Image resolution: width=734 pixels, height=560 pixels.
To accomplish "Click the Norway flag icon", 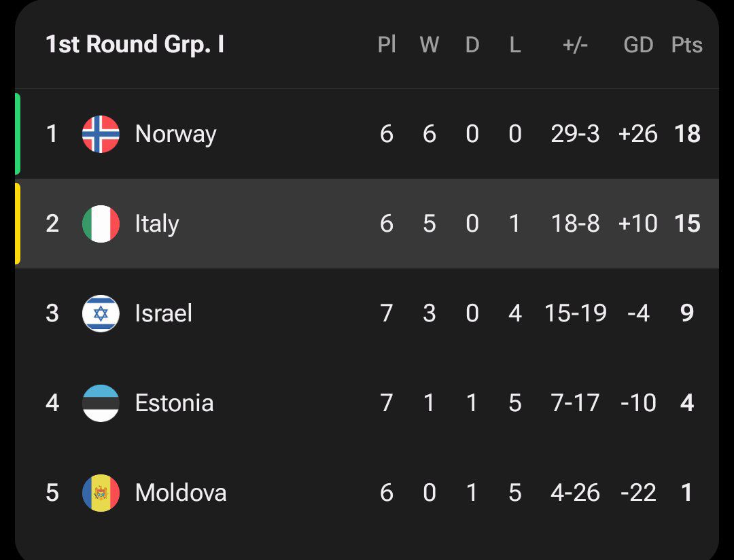I will (x=101, y=134).
